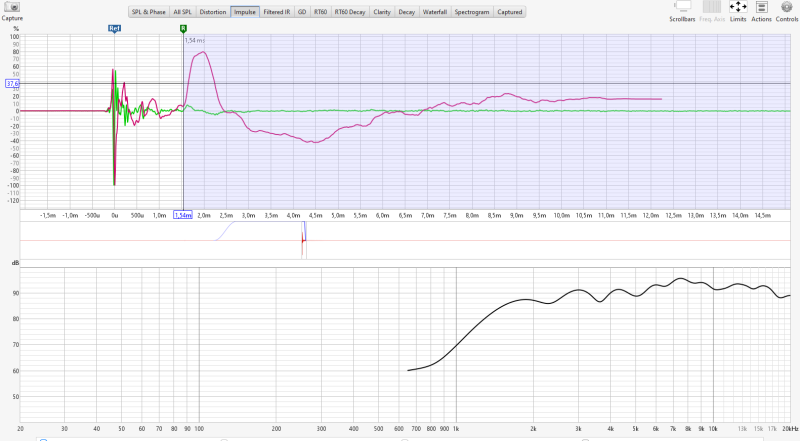Click the 1,54m time axis value box
Viewport: 800px width, 441px height.
tap(183, 215)
